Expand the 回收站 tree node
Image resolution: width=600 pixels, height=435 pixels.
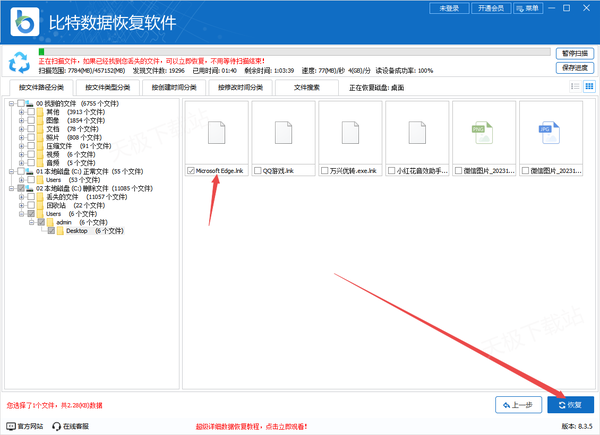21,205
